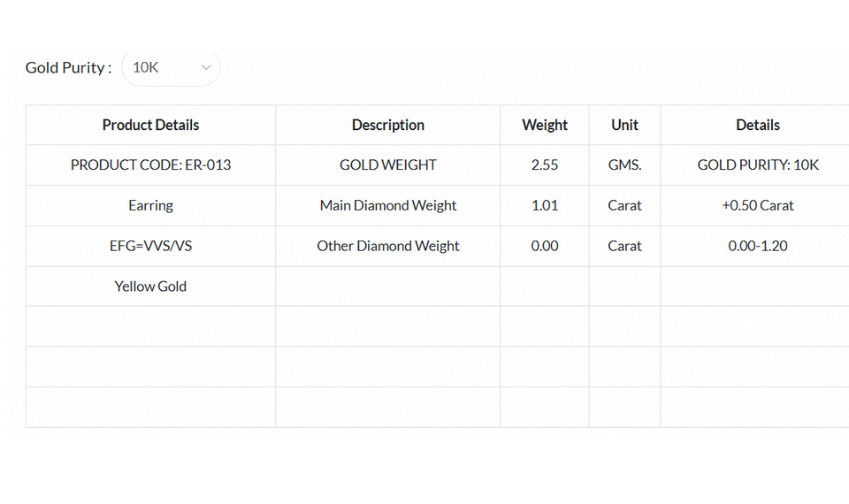Select the EFG=VVS/VS quality cell
The width and height of the screenshot is (849, 504).
coord(150,246)
